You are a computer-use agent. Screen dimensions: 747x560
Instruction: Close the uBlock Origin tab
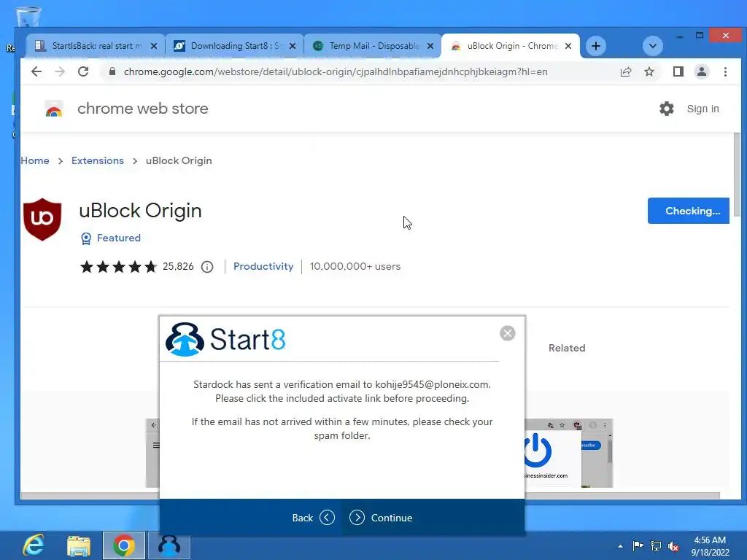[568, 46]
